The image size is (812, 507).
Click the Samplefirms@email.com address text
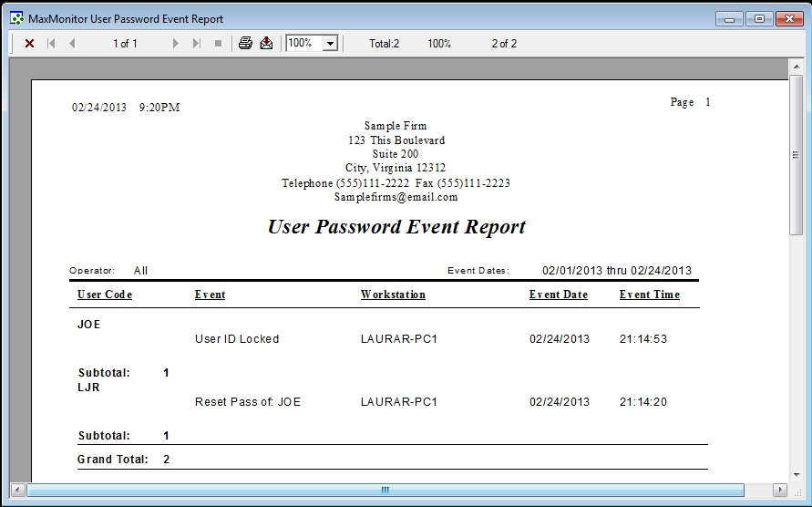(x=396, y=197)
